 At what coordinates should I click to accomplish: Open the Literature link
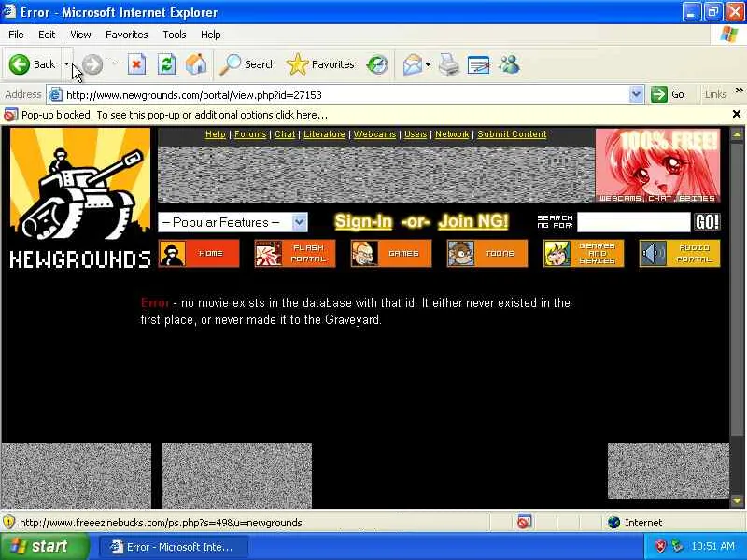pyautogui.click(x=324, y=134)
